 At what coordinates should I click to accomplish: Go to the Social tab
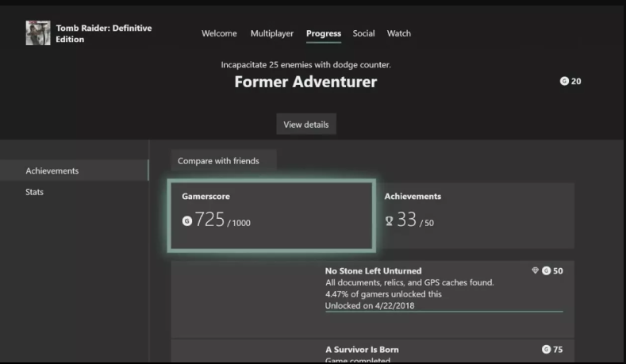tap(363, 33)
